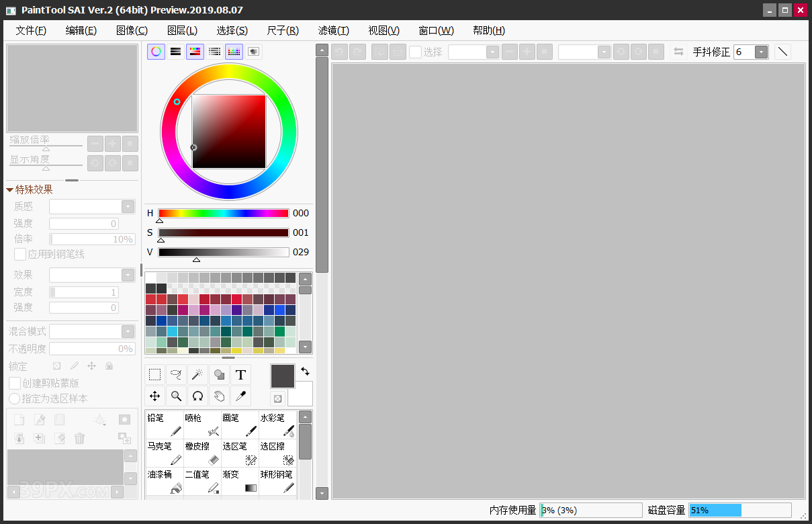The height and width of the screenshot is (524, 812).
Task: Toggle the color swatches panel
Action: (234, 52)
